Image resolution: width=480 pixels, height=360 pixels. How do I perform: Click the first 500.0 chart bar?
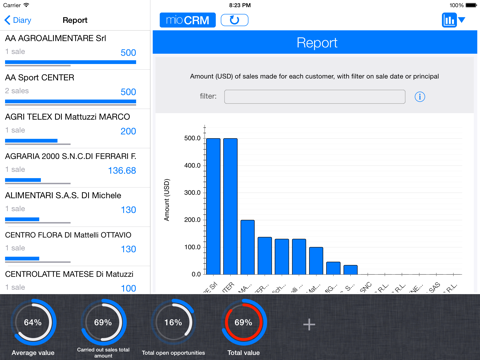click(x=213, y=206)
